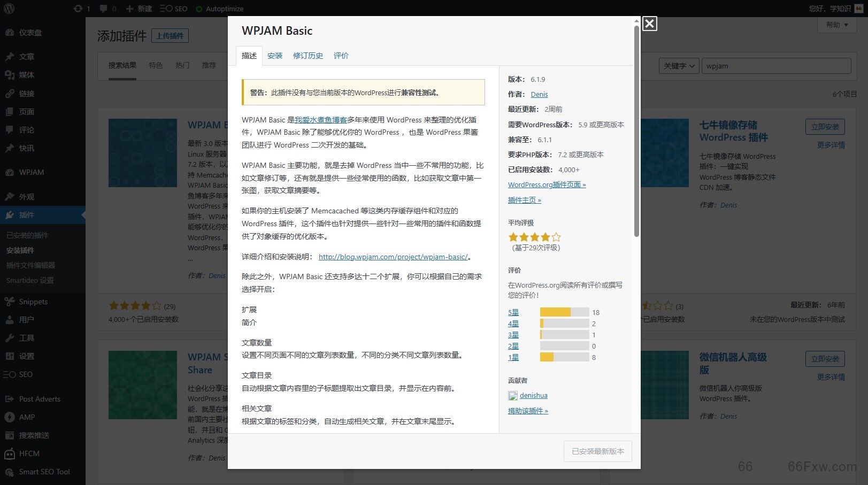Open the 我爱水煮鱼博客 link
Image resolution: width=868 pixels, height=485 pixels.
click(320, 120)
